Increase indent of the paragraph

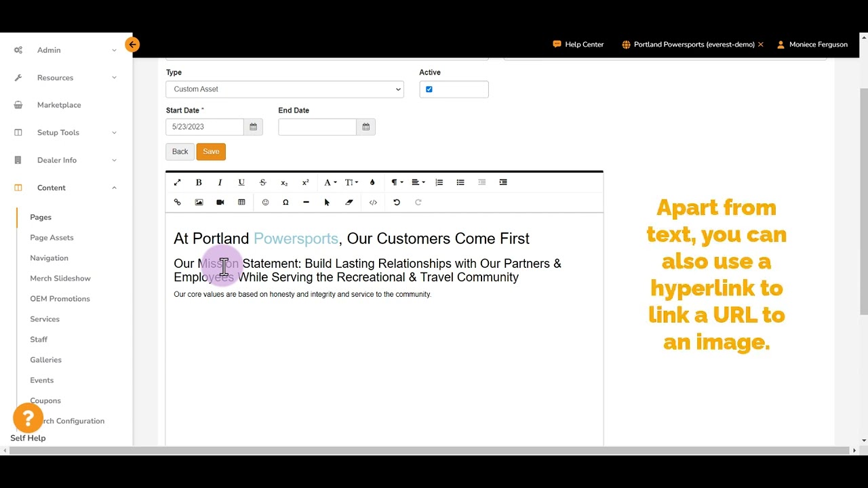[x=503, y=182]
